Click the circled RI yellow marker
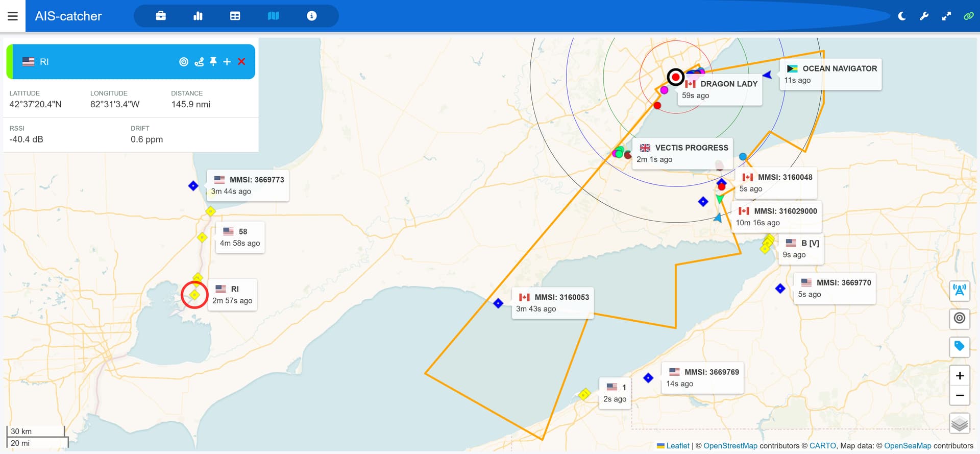The width and height of the screenshot is (980, 454). [194, 295]
